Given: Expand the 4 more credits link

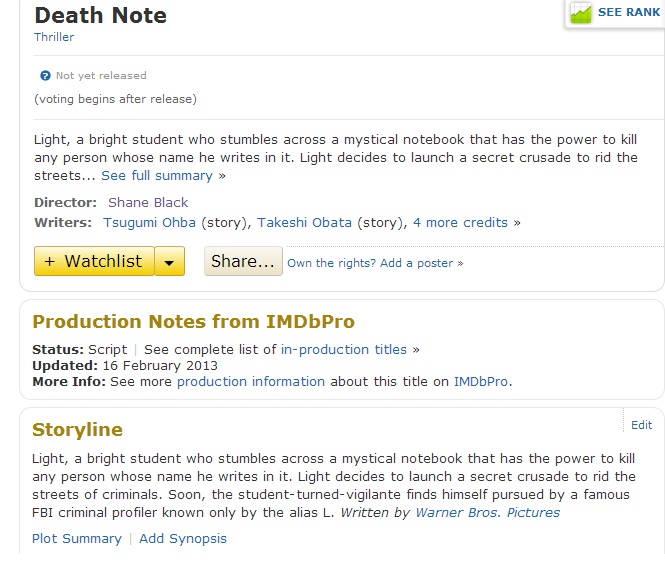Looking at the screenshot, I should pos(460,222).
